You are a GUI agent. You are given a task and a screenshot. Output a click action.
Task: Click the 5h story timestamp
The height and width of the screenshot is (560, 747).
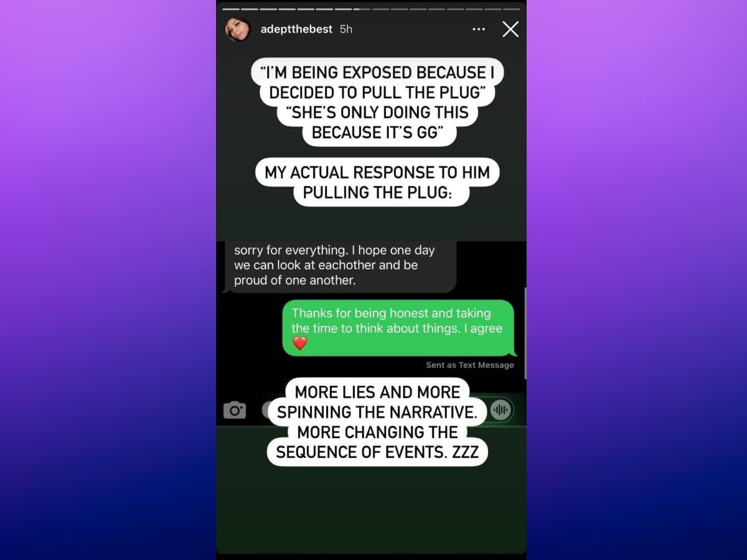pyautogui.click(x=346, y=29)
